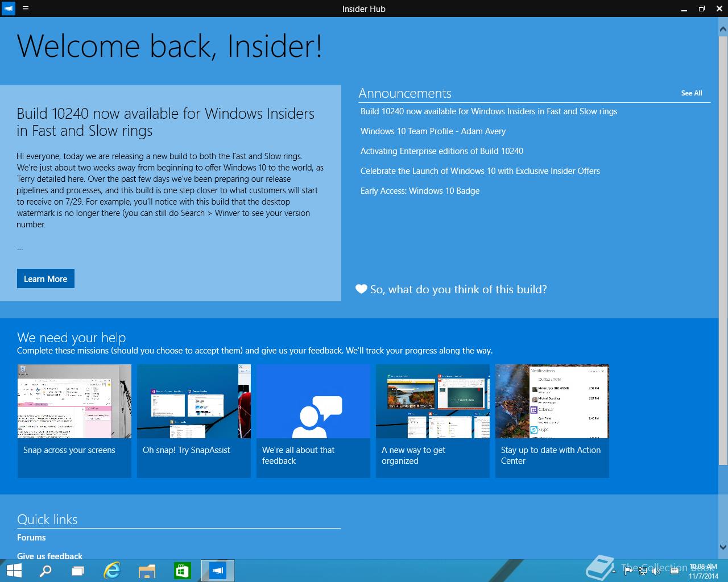Launch Internet Explorer from the taskbar
728x582 pixels.
pos(112,571)
